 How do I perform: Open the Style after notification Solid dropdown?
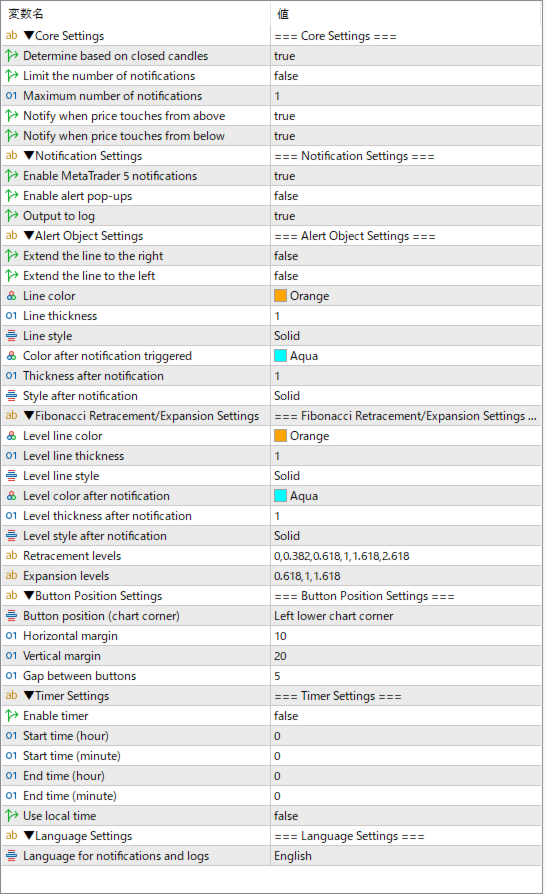[405, 396]
